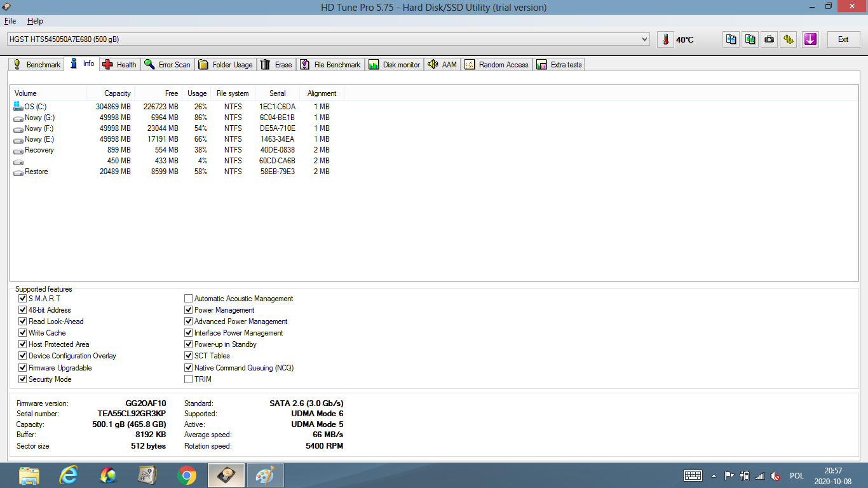The height and width of the screenshot is (488, 868).
Task: Click the drive icon beside Recovery
Action: tap(18, 150)
